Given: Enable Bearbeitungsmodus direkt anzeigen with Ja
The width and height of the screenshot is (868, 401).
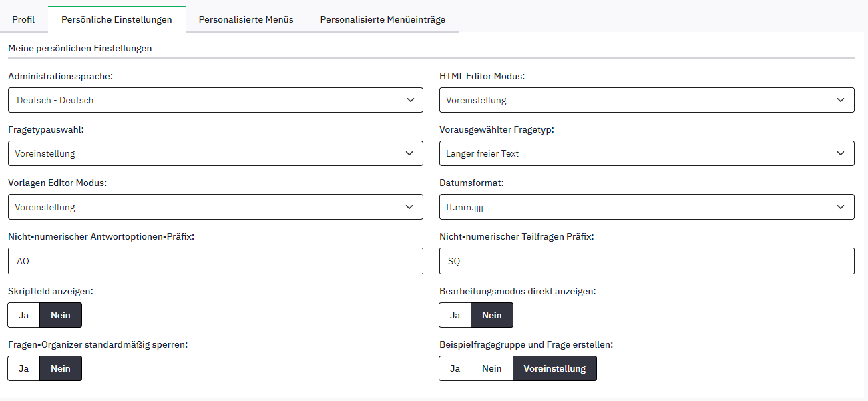Looking at the screenshot, I should point(455,315).
